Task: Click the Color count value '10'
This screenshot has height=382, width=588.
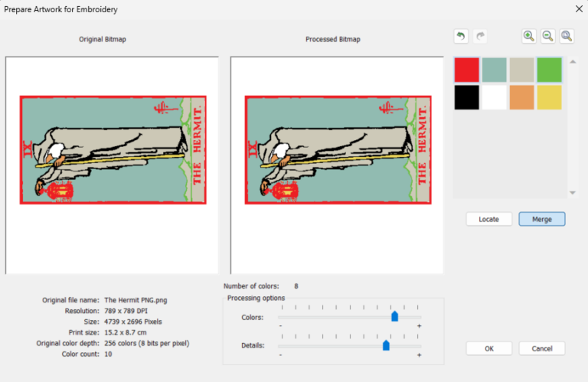Action: click(x=108, y=354)
